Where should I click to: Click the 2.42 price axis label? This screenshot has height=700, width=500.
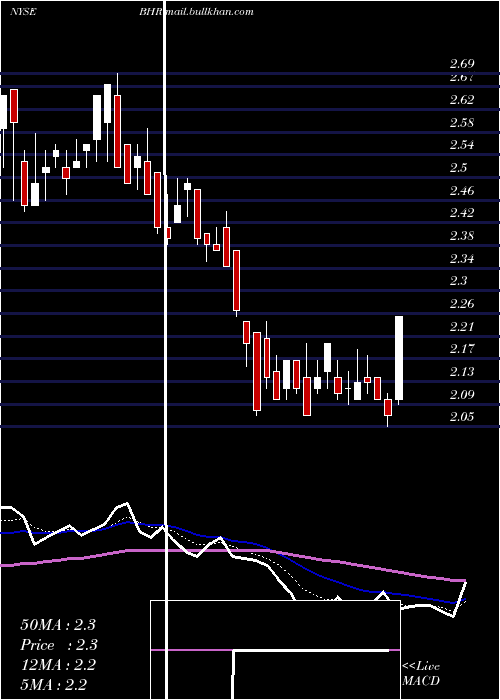462,212
